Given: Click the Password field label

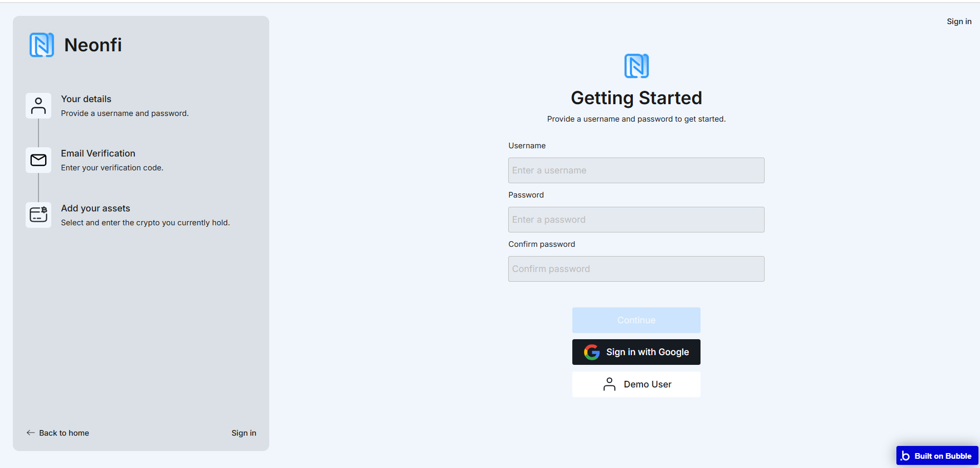Looking at the screenshot, I should [526, 195].
